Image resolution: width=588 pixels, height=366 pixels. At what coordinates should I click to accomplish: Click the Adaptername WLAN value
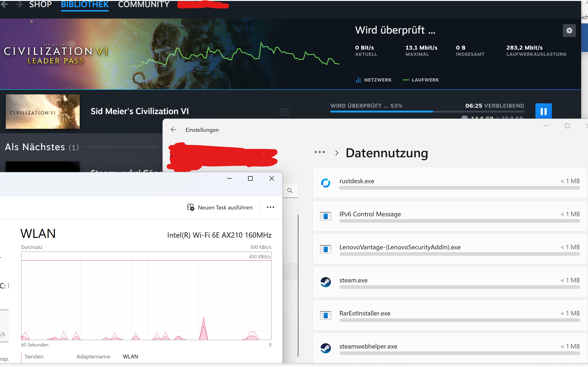tap(130, 357)
